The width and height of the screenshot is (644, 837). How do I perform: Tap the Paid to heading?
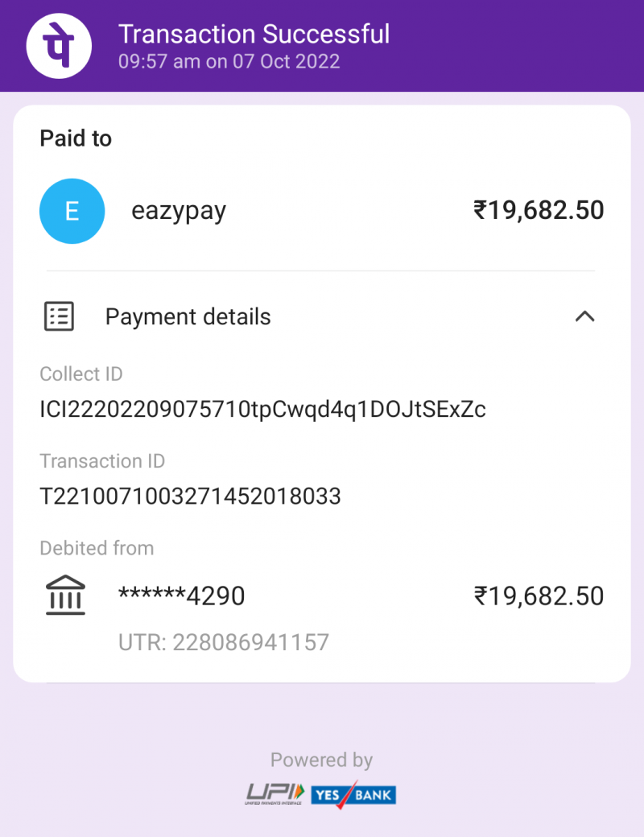pos(76,138)
